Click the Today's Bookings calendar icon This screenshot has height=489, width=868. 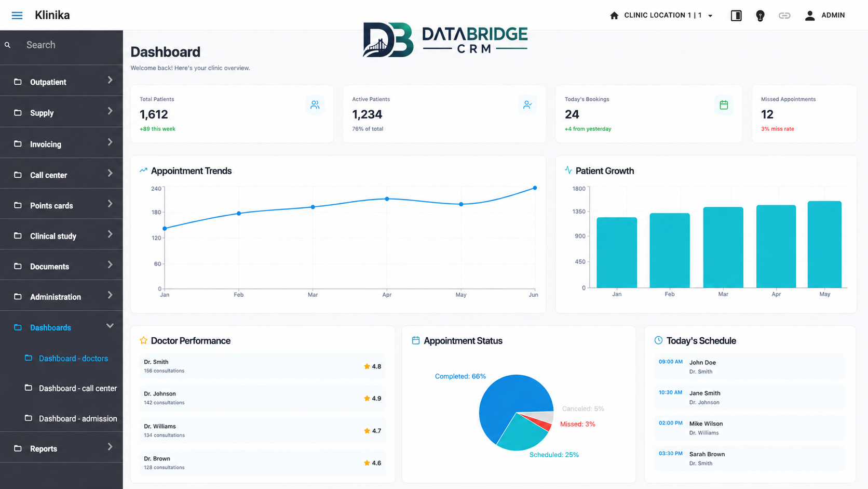pos(724,105)
